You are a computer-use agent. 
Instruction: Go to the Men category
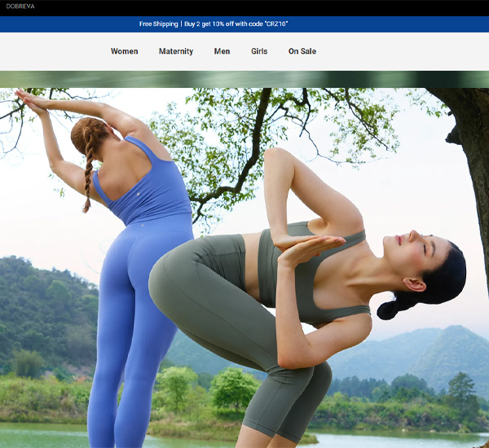tap(222, 51)
